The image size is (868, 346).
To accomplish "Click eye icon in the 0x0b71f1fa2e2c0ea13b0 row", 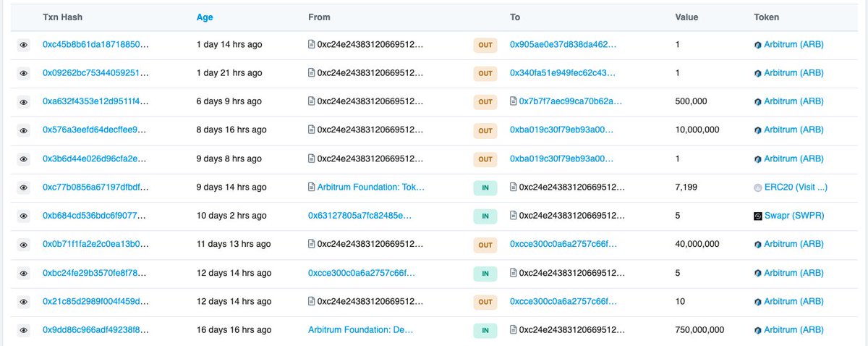I will click(23, 245).
